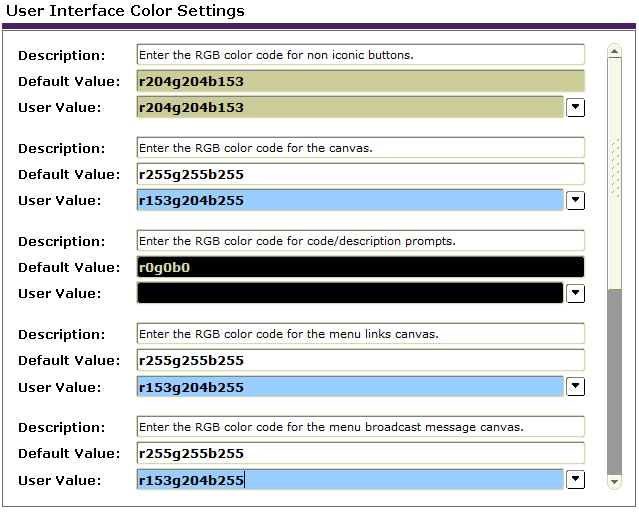Image resolution: width=639 pixels, height=513 pixels.
Task: Click black Default Value field r0g0b0
Action: [361, 267]
